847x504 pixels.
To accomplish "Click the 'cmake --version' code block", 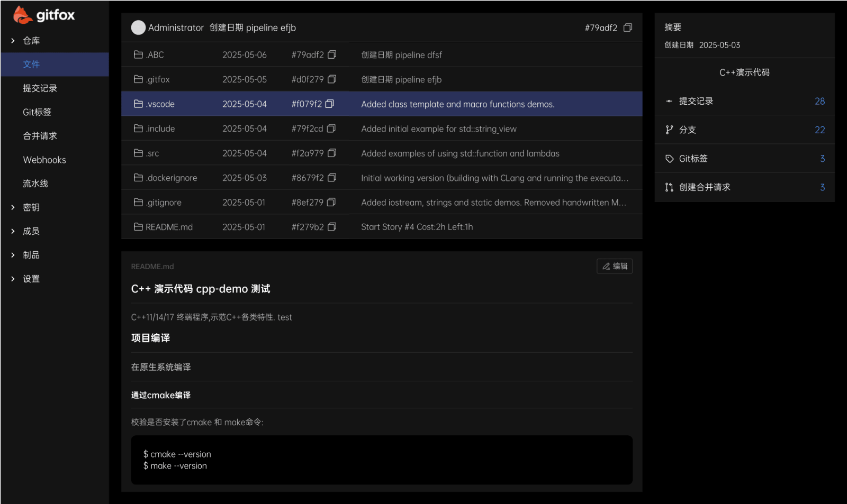I will click(x=382, y=460).
